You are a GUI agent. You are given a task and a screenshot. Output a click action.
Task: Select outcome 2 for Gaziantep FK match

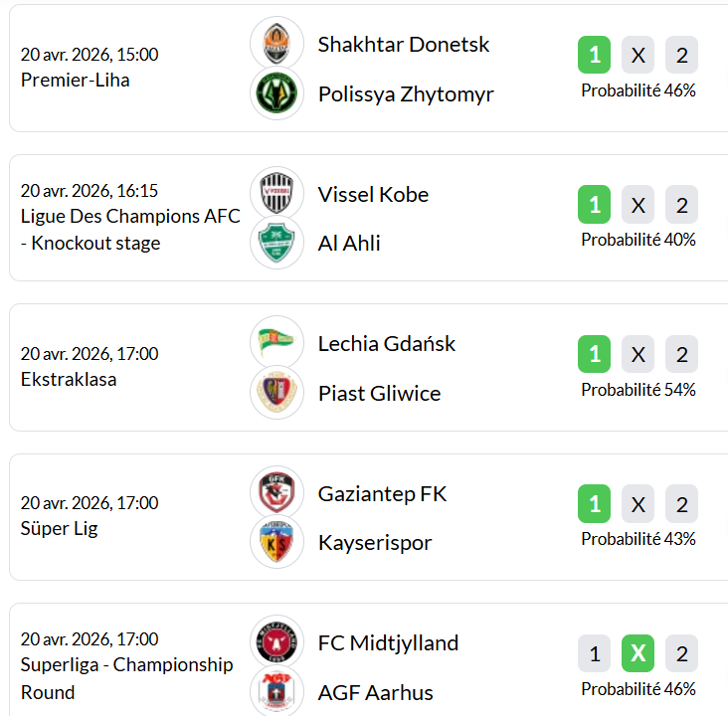click(681, 504)
